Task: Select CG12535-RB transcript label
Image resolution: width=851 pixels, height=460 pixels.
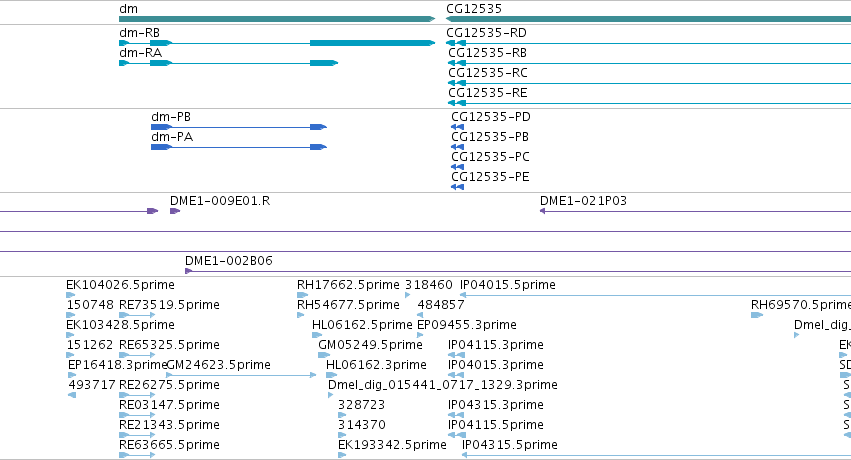Action: click(487, 53)
